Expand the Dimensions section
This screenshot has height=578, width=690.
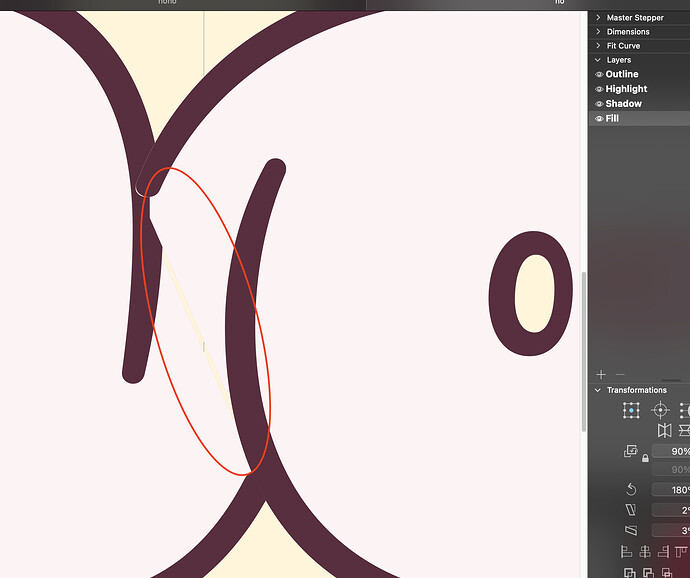click(598, 32)
